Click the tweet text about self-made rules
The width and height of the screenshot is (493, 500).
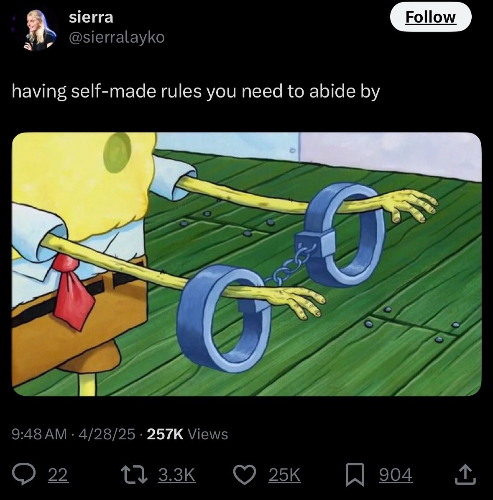click(x=196, y=92)
